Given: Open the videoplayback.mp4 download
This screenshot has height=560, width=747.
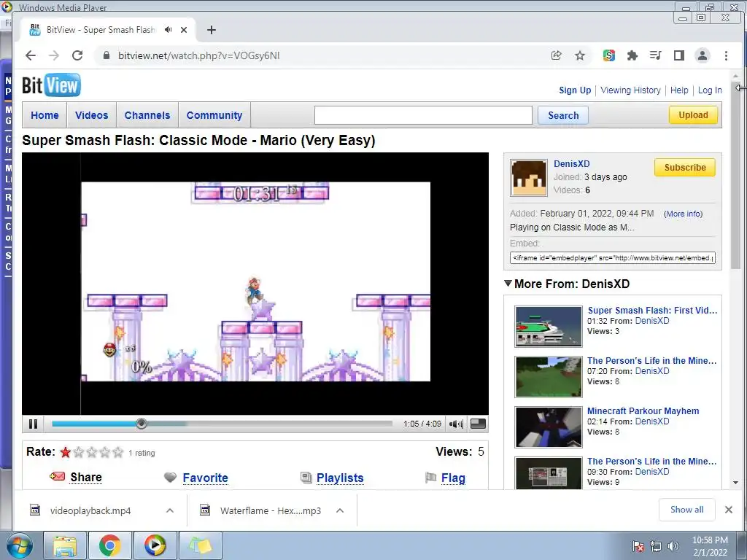Looking at the screenshot, I should coord(90,510).
